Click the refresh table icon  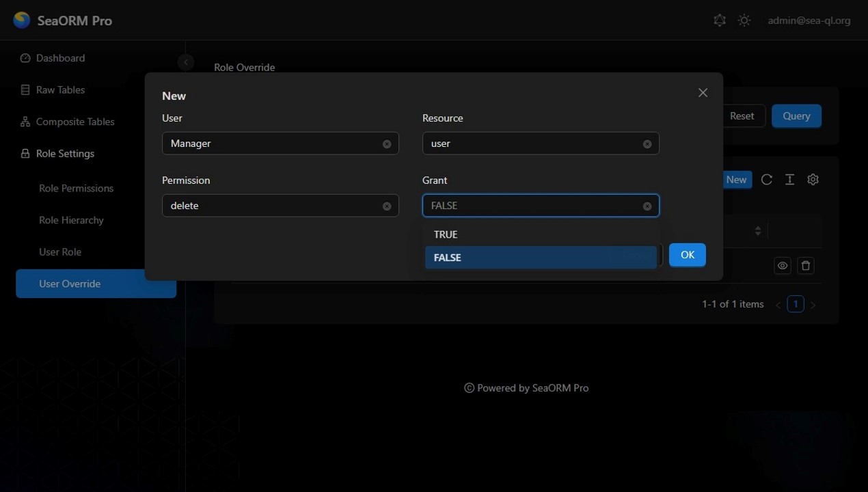point(767,180)
